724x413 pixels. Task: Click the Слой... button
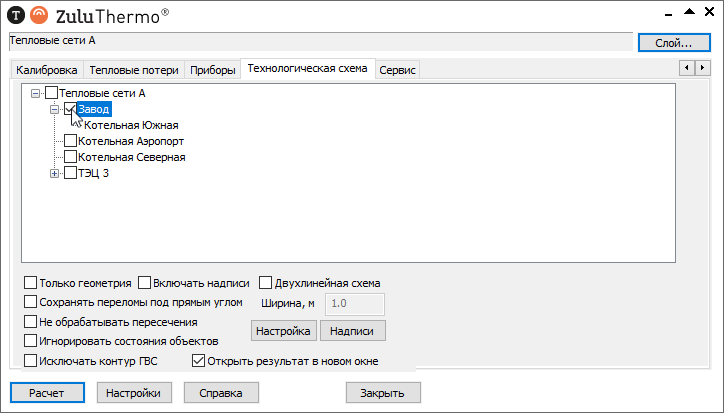674,43
